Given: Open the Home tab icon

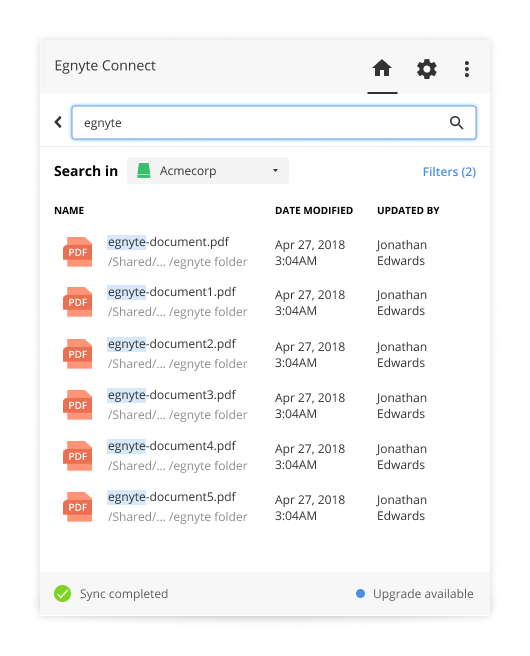Looking at the screenshot, I should tap(382, 68).
